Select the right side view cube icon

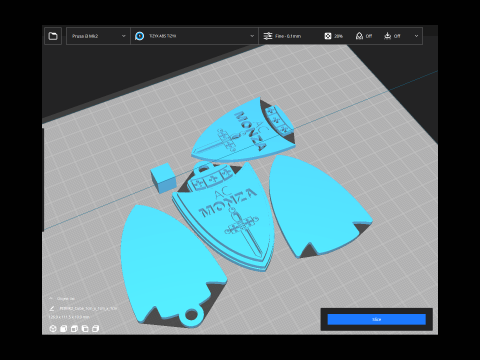[95, 329]
